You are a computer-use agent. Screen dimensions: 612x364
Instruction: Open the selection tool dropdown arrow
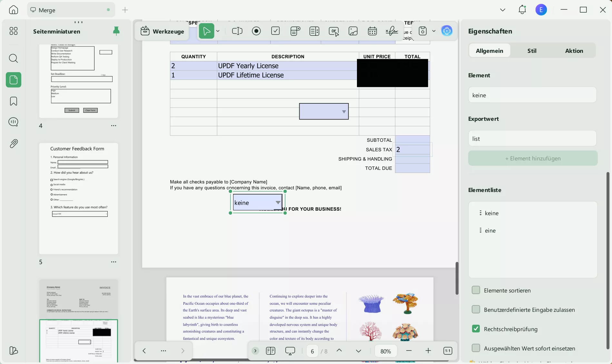pos(218,31)
